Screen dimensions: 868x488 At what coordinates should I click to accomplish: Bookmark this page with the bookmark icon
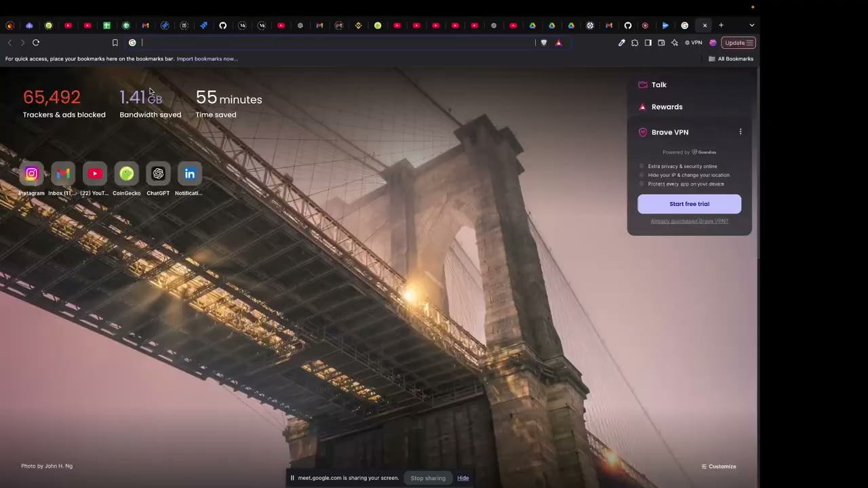tap(115, 43)
